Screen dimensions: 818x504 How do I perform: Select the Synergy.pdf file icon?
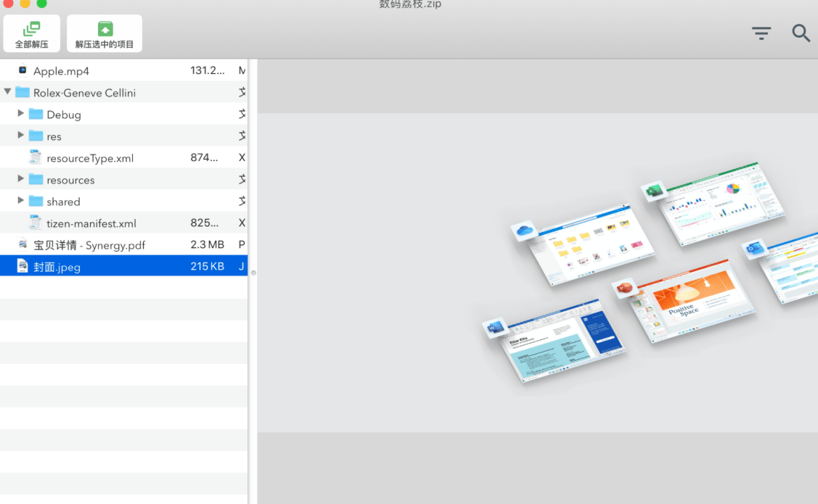[x=23, y=244]
